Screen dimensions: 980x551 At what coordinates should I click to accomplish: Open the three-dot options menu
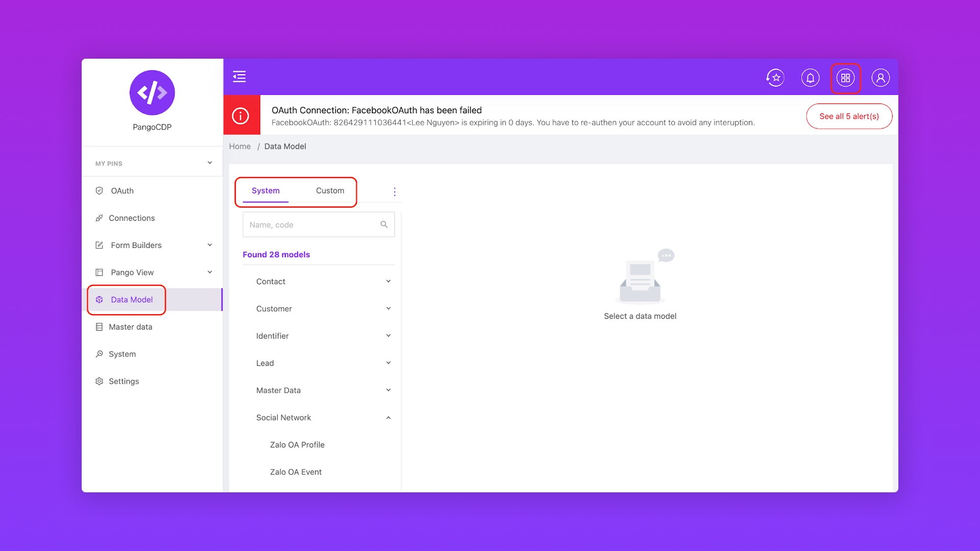[x=394, y=191]
